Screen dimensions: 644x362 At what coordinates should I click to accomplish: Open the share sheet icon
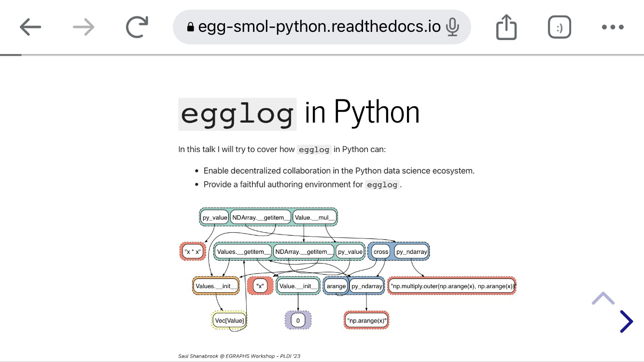click(506, 27)
